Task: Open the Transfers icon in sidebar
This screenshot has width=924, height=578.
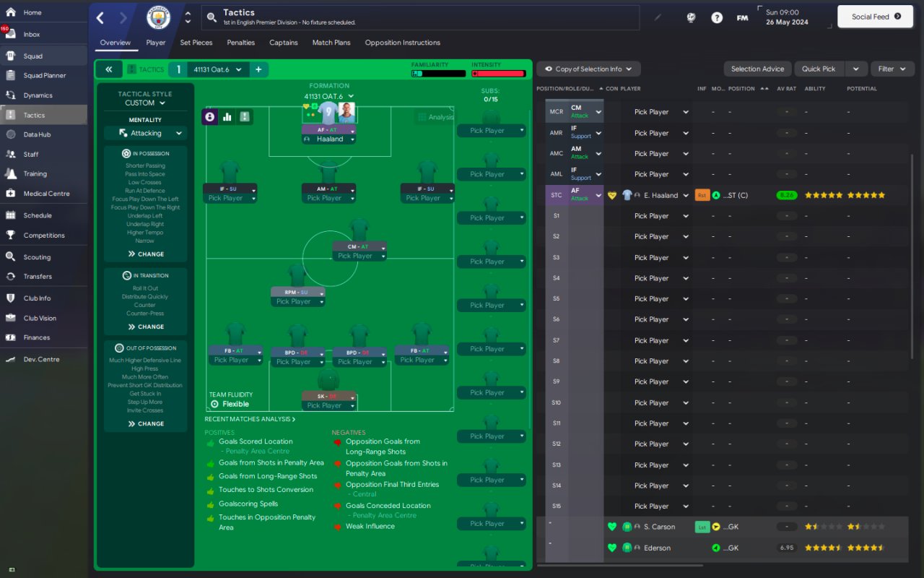Action: coord(10,276)
